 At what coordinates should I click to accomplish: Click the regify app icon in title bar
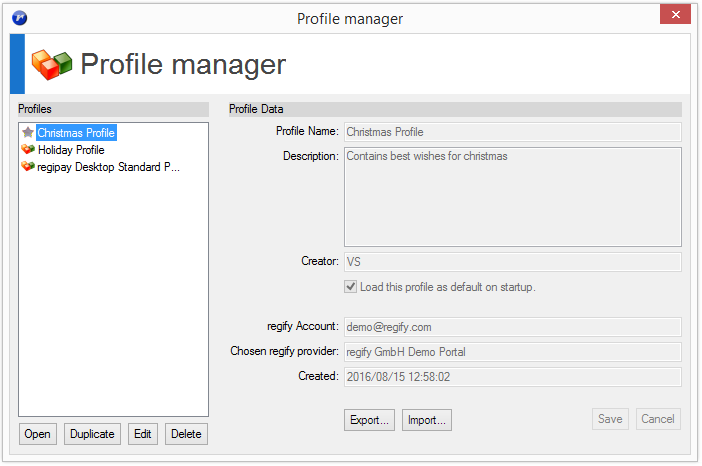(x=19, y=18)
